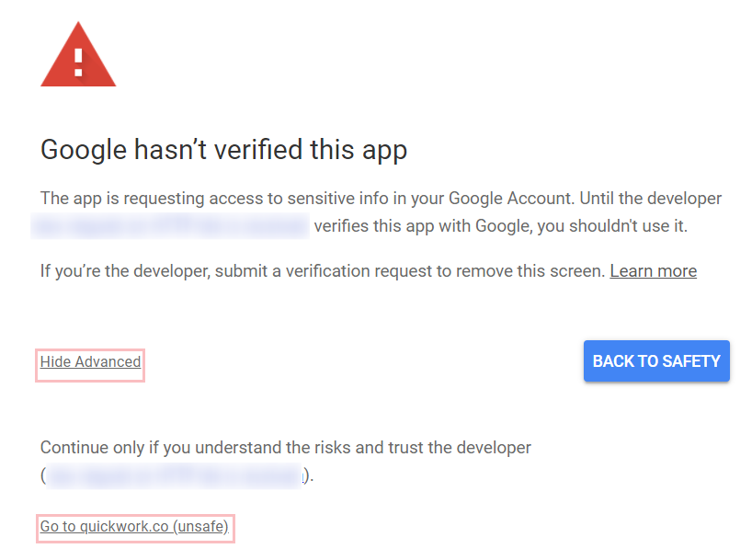
Task: Click the heading Google hasn't verified this app
Action: [224, 150]
